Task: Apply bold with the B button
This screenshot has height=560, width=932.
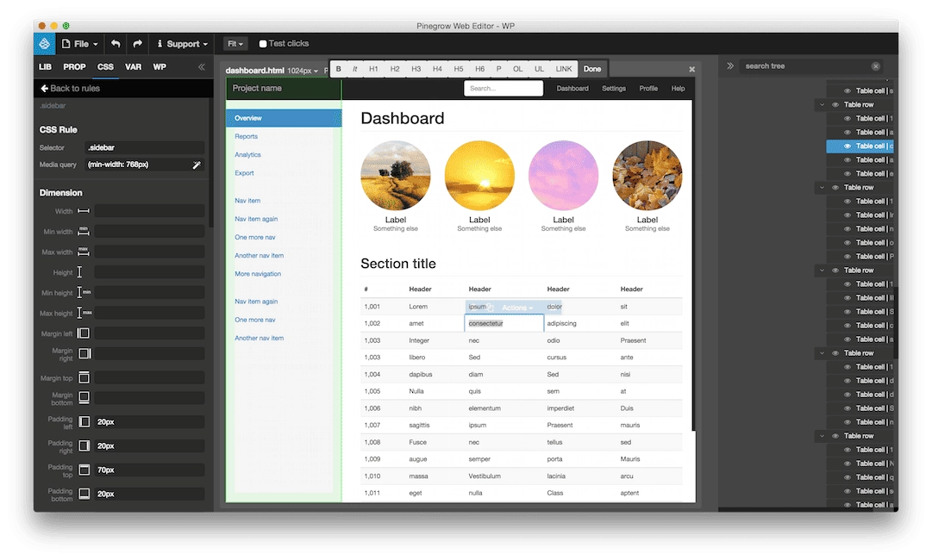Action: [339, 69]
